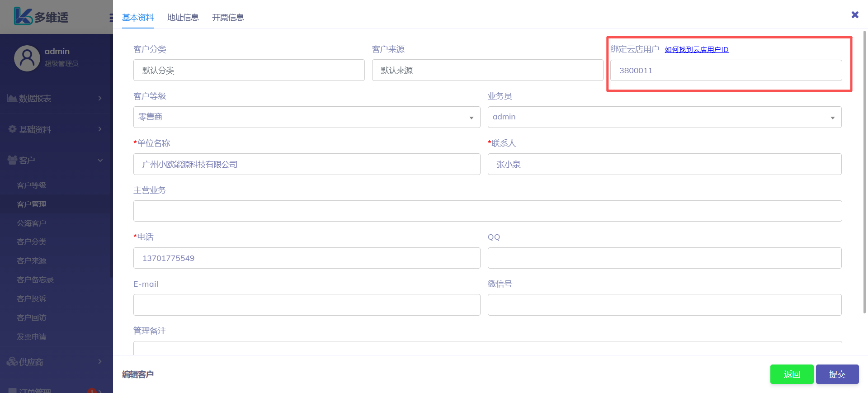The width and height of the screenshot is (868, 393).
Task: Open the 业务员 dropdown showing admin
Action: tap(664, 117)
